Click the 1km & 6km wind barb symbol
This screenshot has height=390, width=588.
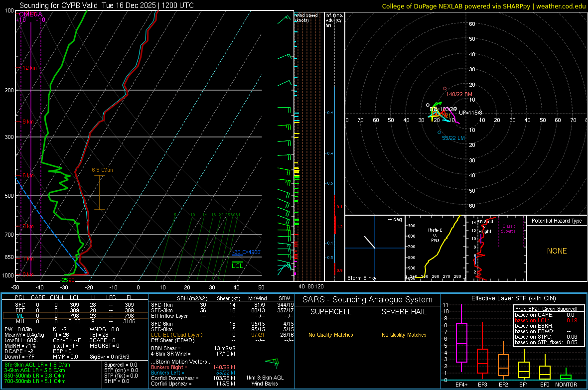272,362
